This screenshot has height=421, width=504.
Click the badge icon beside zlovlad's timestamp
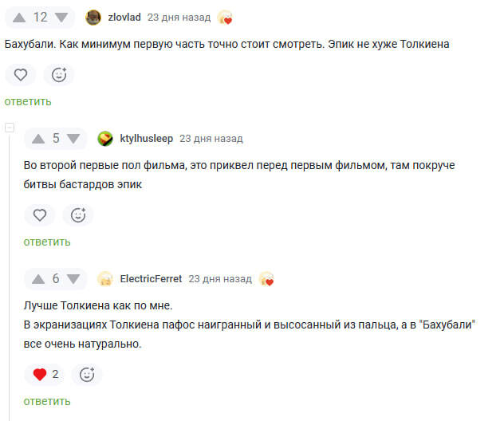click(x=225, y=18)
